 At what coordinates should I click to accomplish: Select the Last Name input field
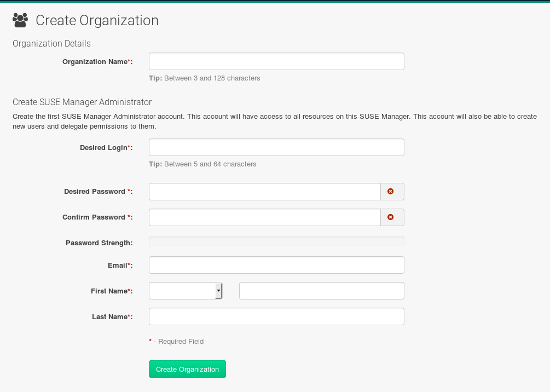276,316
